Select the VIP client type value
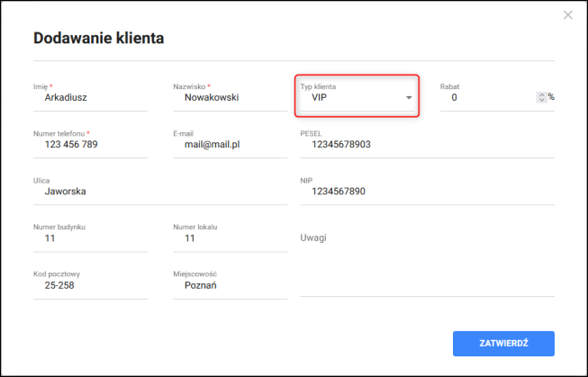This screenshot has height=377, width=588. (x=319, y=98)
